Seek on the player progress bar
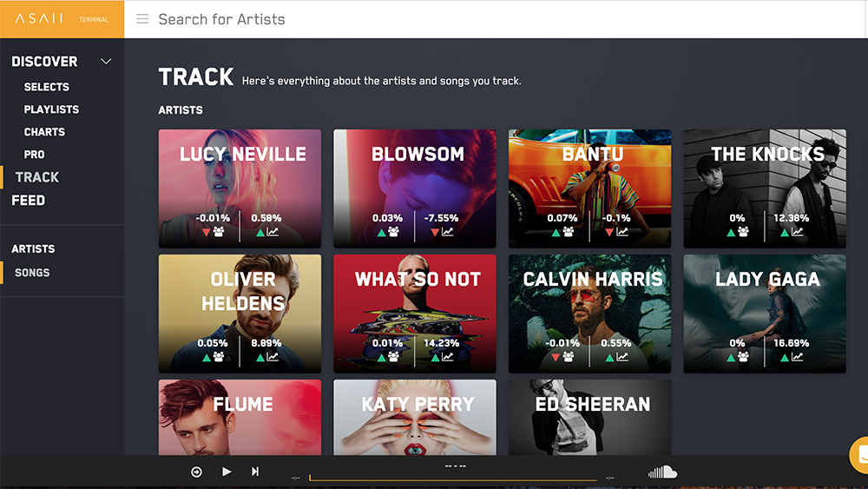Image resolution: width=868 pixels, height=489 pixels. (453, 478)
